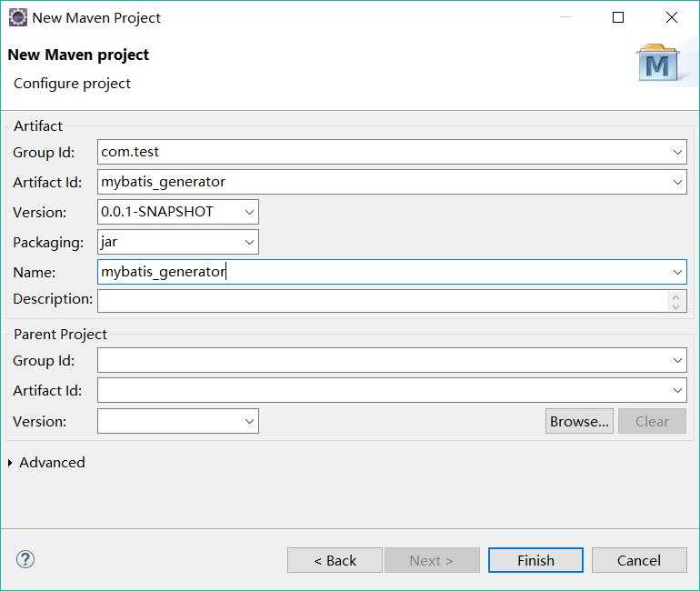Open the Packaging jar dropdown
700x591 pixels.
(x=249, y=242)
